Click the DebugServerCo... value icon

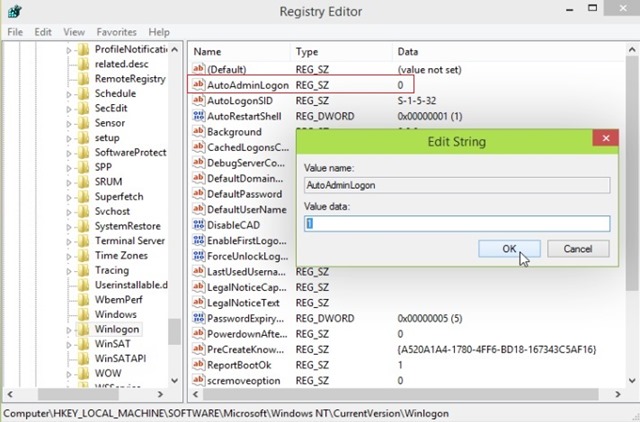pyautogui.click(x=198, y=162)
